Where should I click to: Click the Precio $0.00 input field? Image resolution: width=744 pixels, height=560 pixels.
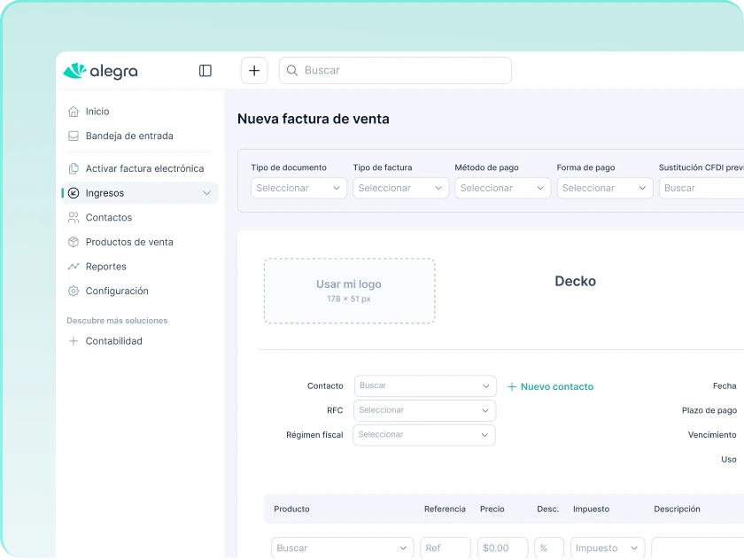click(x=502, y=548)
